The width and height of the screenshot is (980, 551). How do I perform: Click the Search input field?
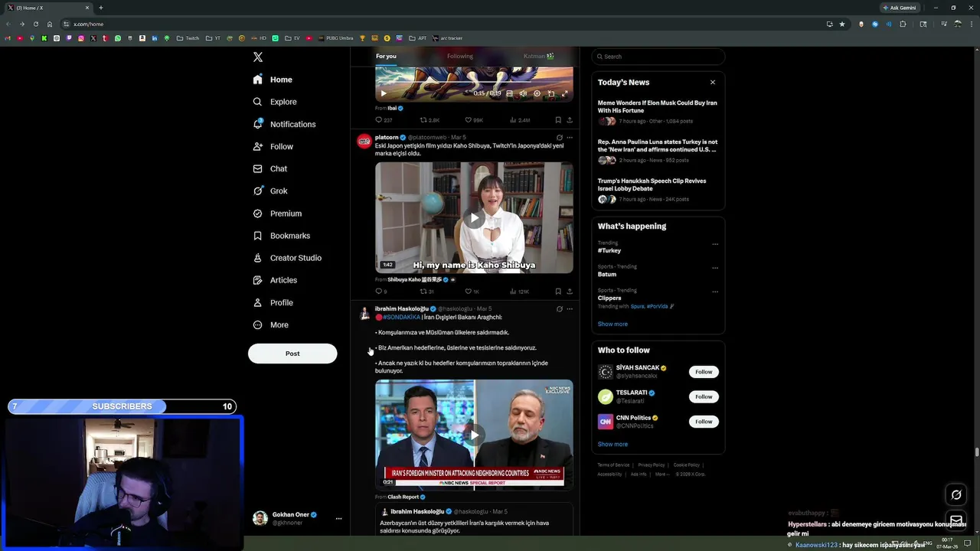[658, 57]
